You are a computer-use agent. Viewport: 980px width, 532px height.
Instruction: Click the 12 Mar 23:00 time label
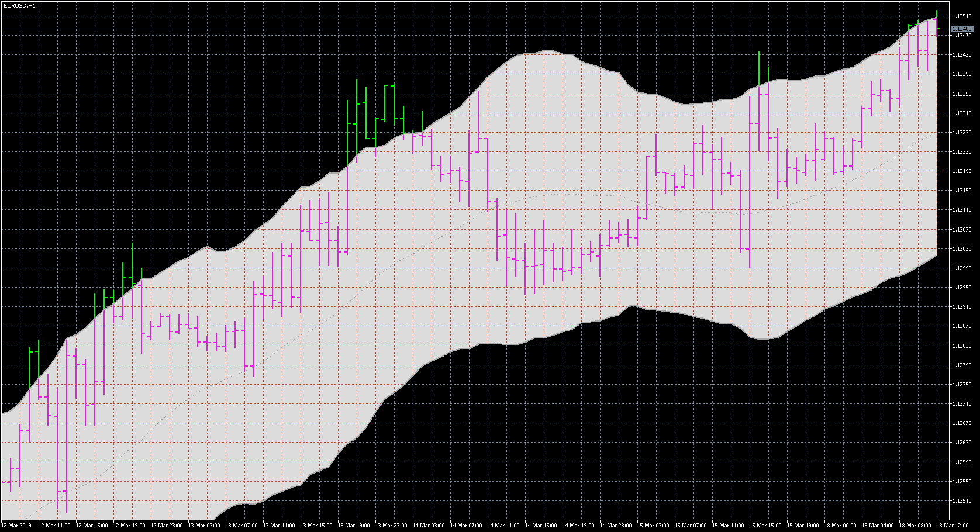pos(167,526)
